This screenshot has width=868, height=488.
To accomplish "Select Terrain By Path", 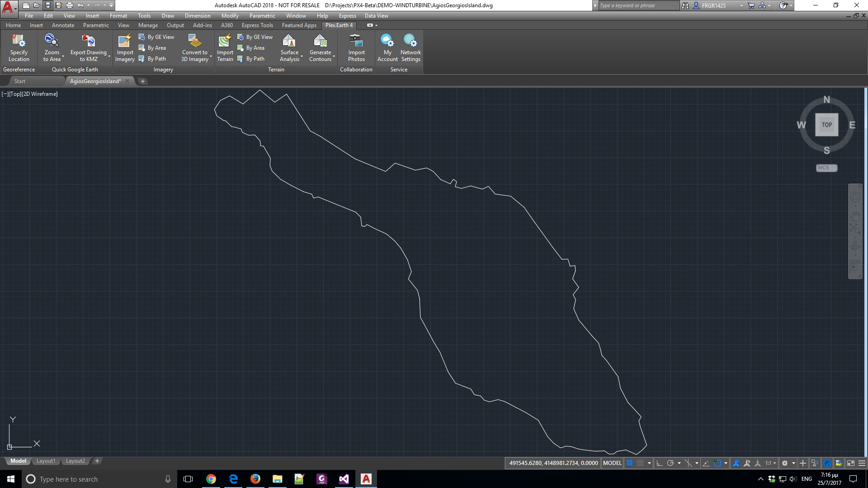I will coord(251,59).
